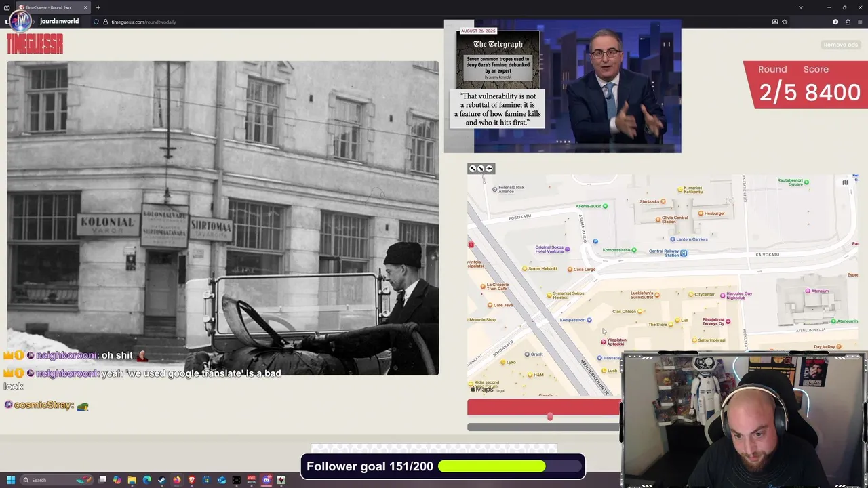The image size is (868, 488).
Task: Click the red guess bar
Action: click(543, 407)
